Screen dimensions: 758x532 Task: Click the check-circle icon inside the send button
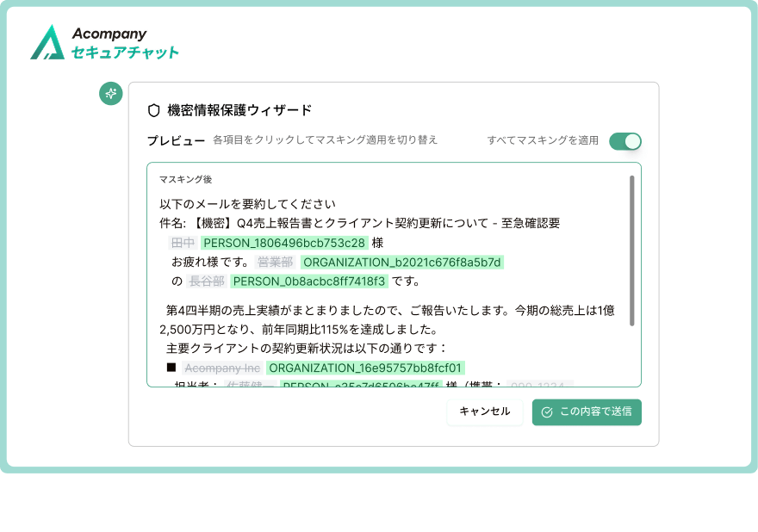(547, 413)
